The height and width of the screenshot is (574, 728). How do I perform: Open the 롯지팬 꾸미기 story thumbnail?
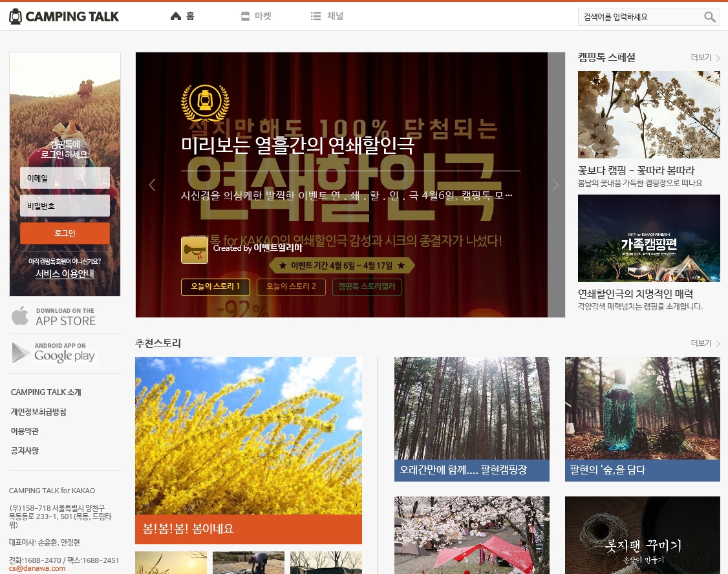click(643, 535)
